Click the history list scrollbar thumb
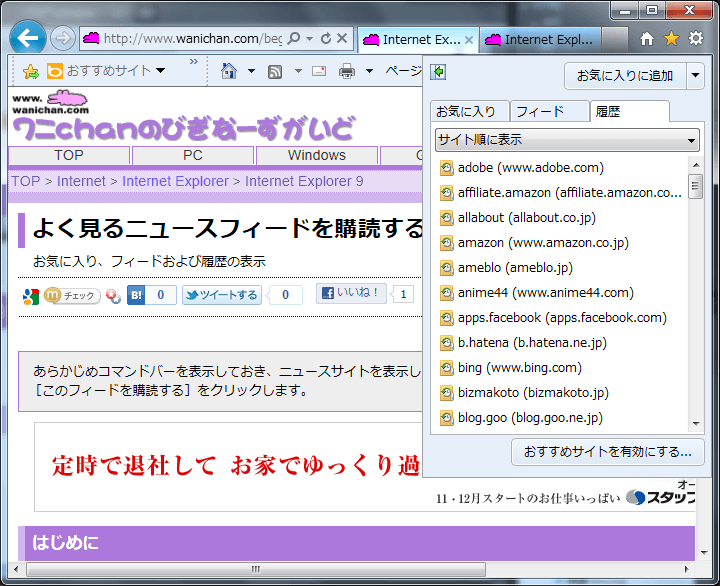720x586 pixels. point(695,186)
